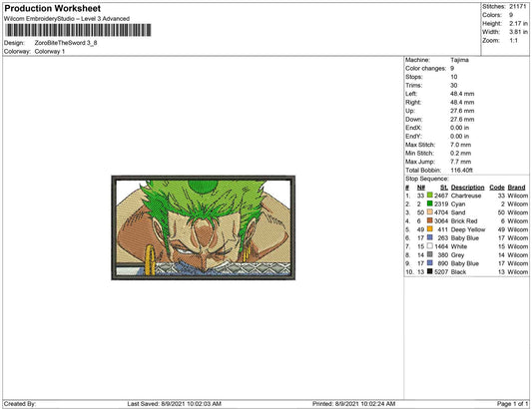Select the Brick Red color swatch
The image size is (532, 409).
click(x=430, y=220)
